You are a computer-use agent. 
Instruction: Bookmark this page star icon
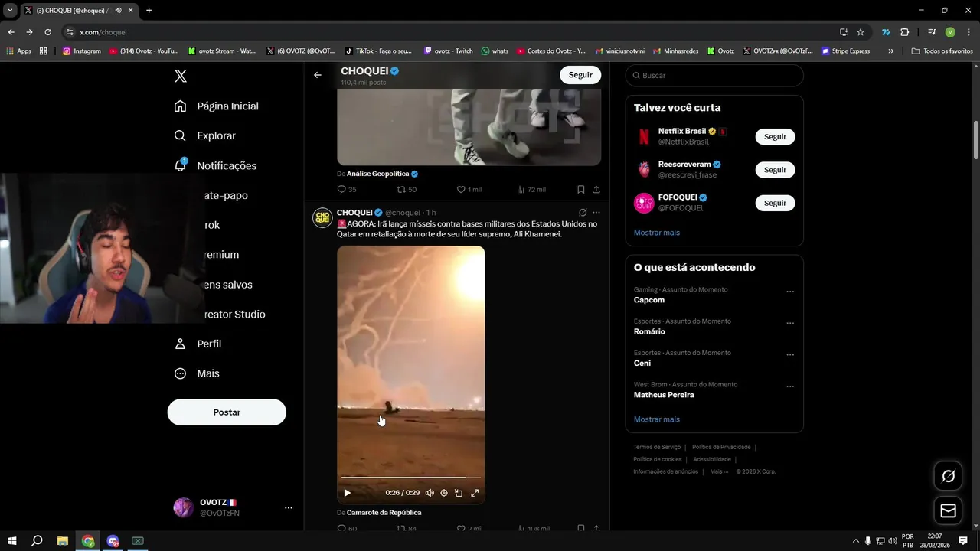tap(861, 32)
